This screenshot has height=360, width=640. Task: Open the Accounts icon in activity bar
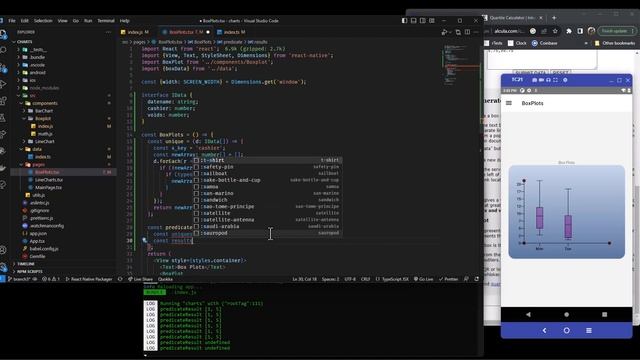pyautogui.click(x=3, y=250)
